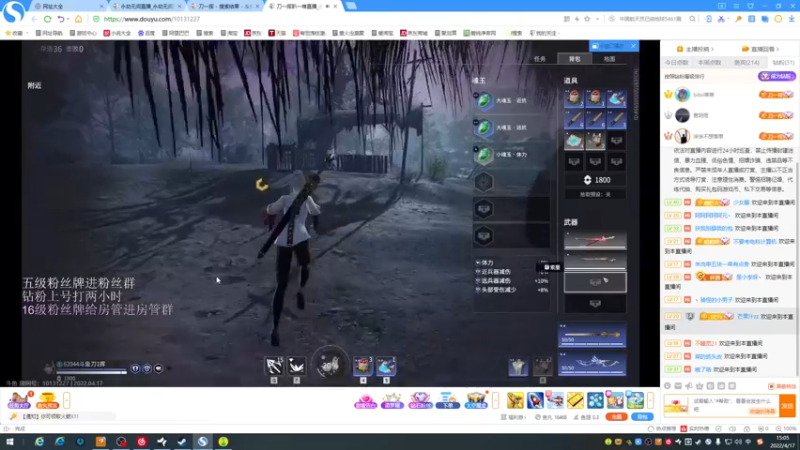
Task: Click the blue 背包 button under gifts
Action: click(642, 417)
